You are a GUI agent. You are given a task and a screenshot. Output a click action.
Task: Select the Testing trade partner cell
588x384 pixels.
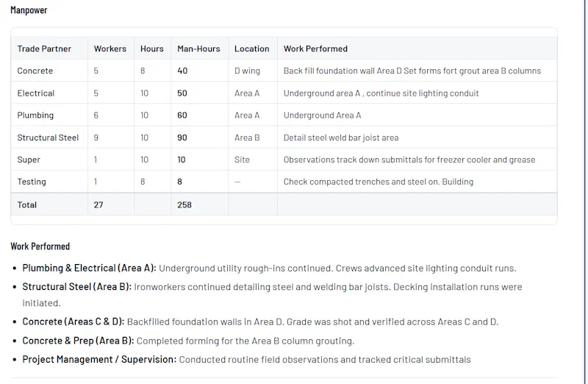coord(32,182)
